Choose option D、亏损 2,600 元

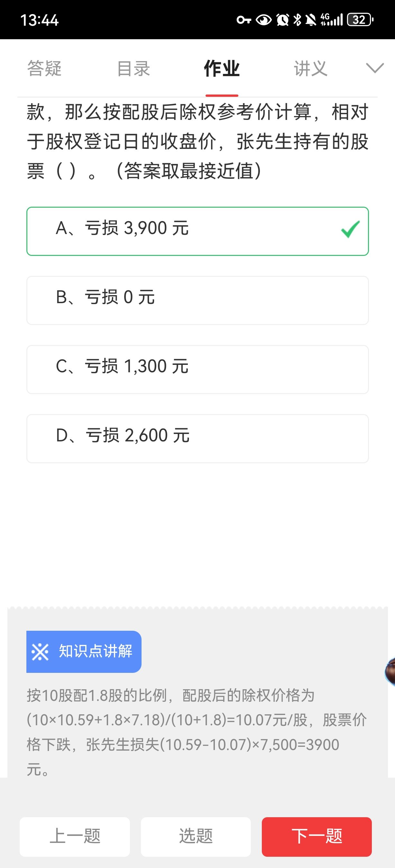tap(197, 439)
